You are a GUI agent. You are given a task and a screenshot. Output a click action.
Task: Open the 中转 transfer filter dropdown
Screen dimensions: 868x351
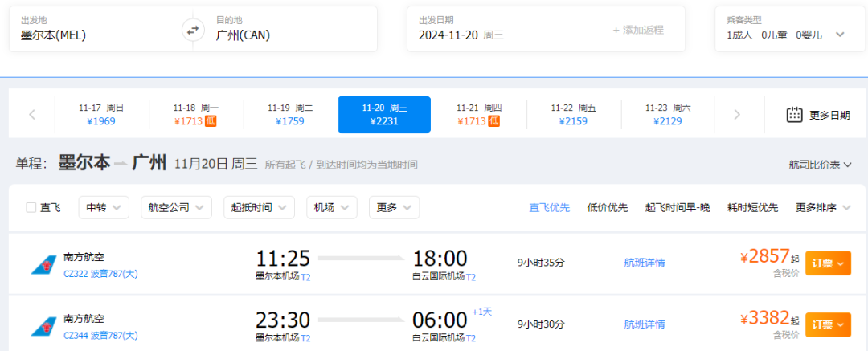(x=104, y=207)
